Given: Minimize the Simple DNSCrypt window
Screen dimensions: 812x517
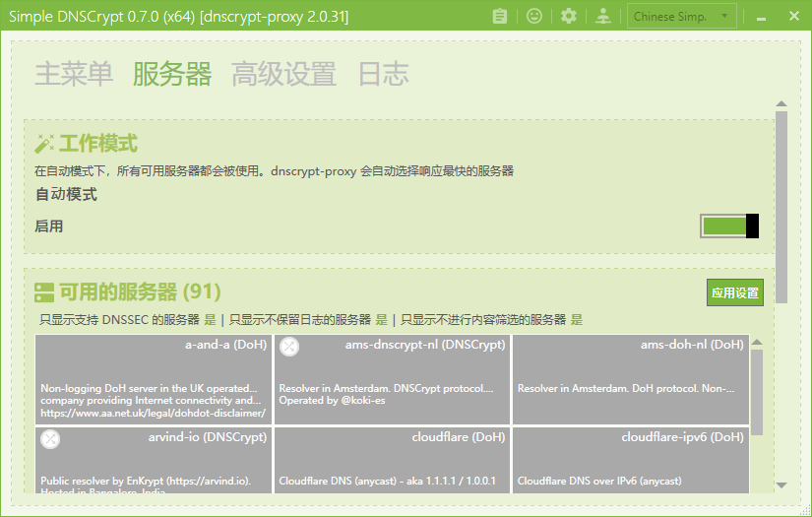Looking at the screenshot, I should (761, 17).
